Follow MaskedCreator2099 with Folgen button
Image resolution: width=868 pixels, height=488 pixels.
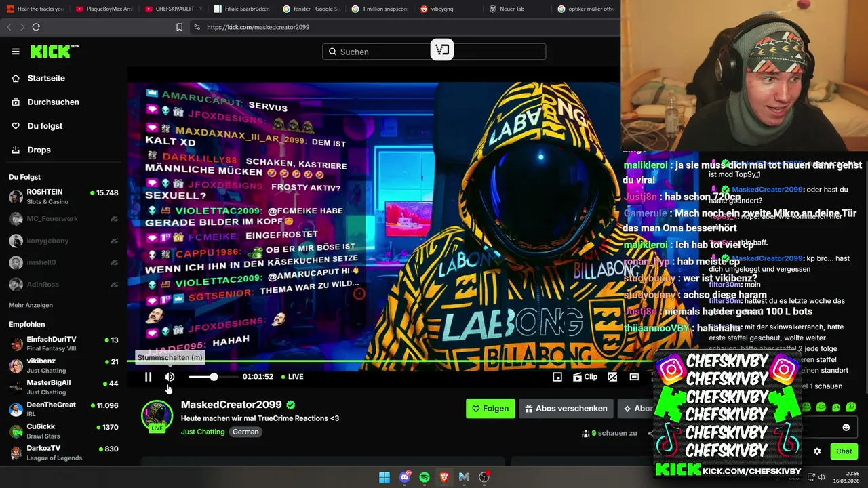click(490, 409)
